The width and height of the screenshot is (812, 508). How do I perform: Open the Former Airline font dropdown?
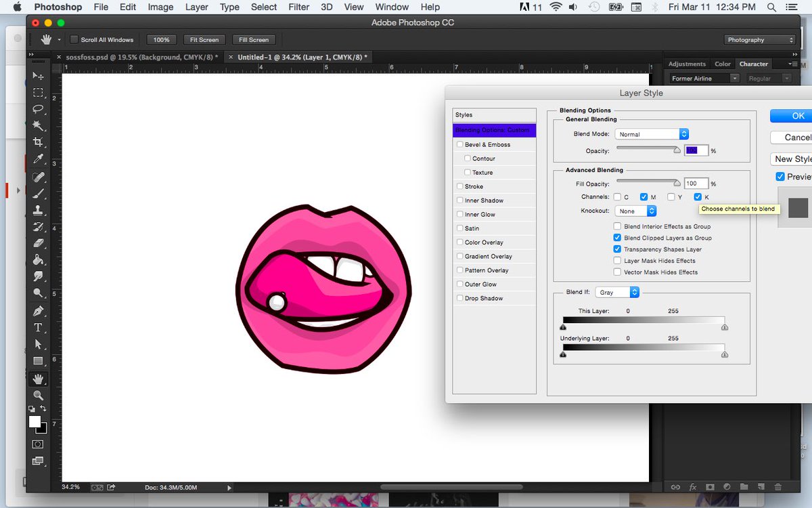(x=704, y=79)
